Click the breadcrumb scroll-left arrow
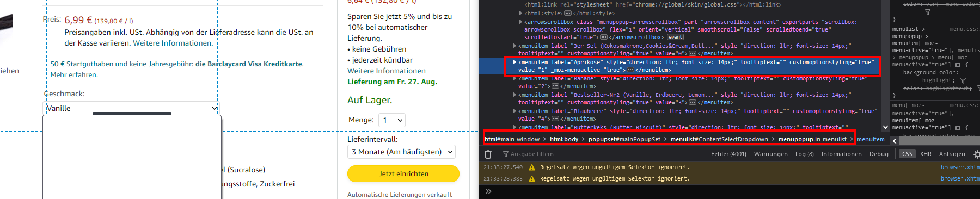 895,140
